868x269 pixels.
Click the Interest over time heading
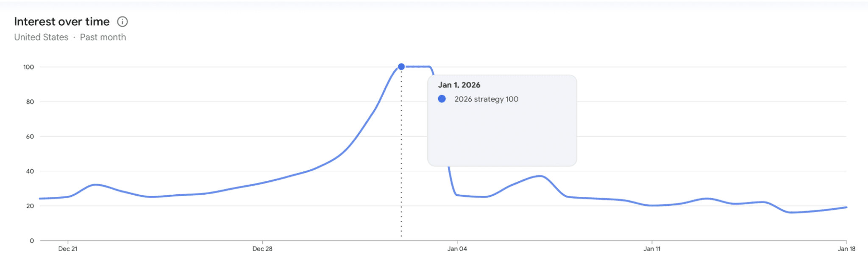pyautogui.click(x=62, y=22)
